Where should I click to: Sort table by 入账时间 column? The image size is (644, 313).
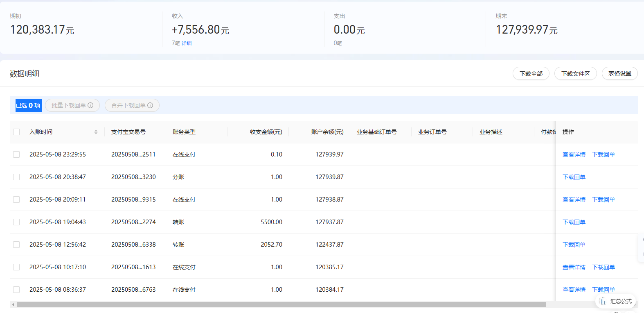click(96, 132)
